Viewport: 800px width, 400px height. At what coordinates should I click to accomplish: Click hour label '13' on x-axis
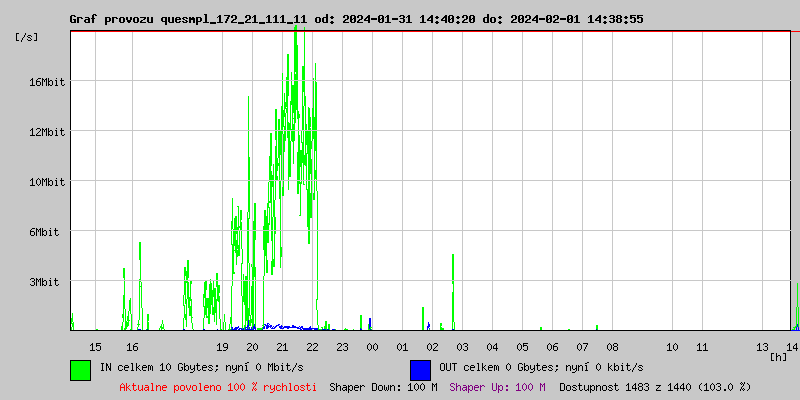762,347
